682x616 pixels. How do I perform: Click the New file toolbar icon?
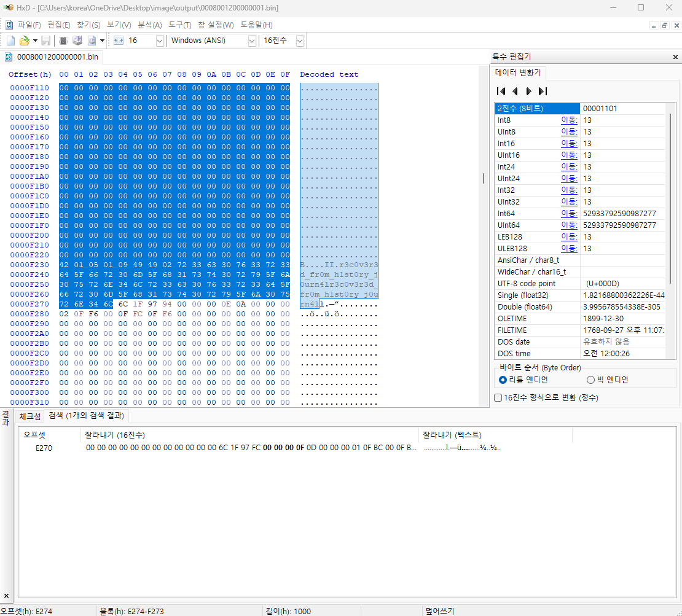pyautogui.click(x=10, y=41)
